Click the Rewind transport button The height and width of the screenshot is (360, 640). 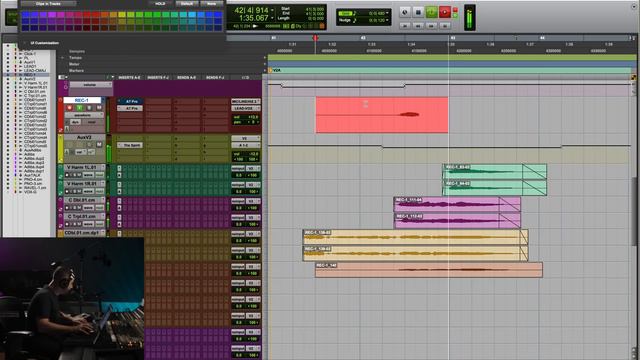point(418,25)
